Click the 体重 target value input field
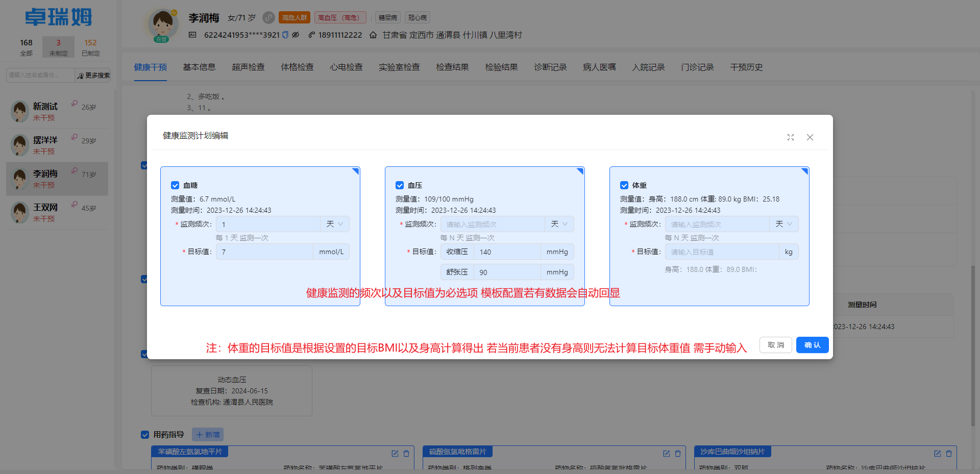This screenshot has height=474, width=980. (722, 252)
